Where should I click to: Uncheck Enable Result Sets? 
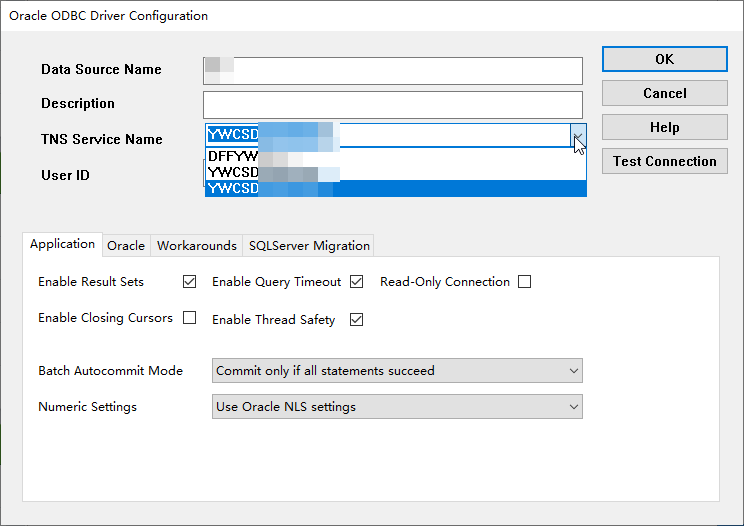189,282
